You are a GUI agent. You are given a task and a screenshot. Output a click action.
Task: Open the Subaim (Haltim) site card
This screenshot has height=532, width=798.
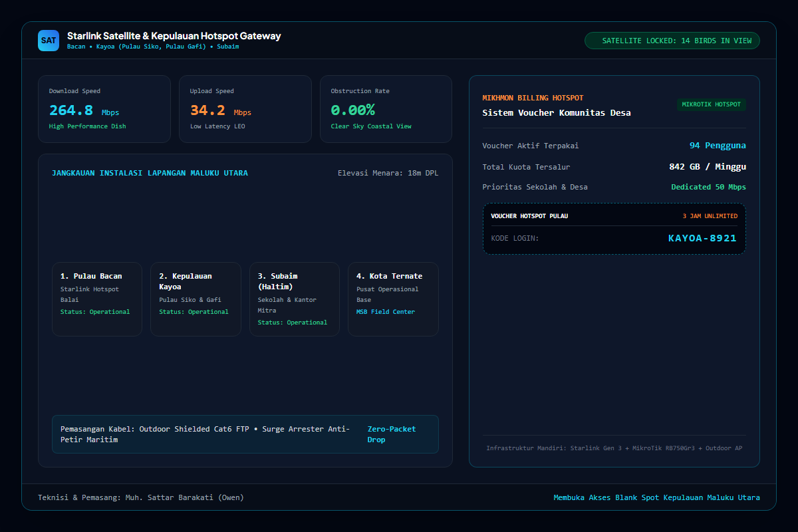pyautogui.click(x=295, y=299)
